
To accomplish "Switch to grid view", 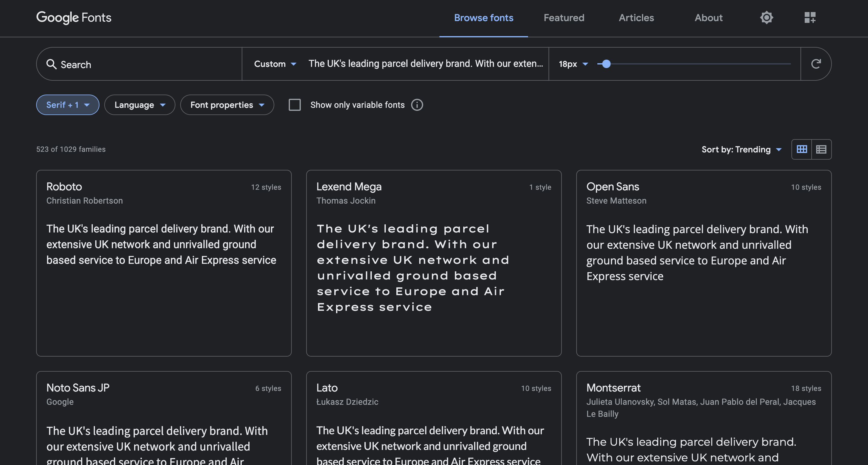I will click(x=802, y=149).
